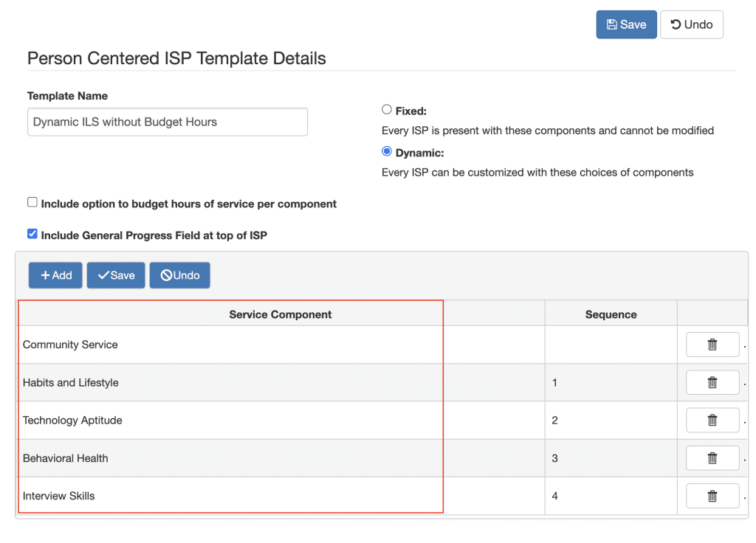Sort by Service Component column header
This screenshot has width=756, height=543.
coord(280,314)
